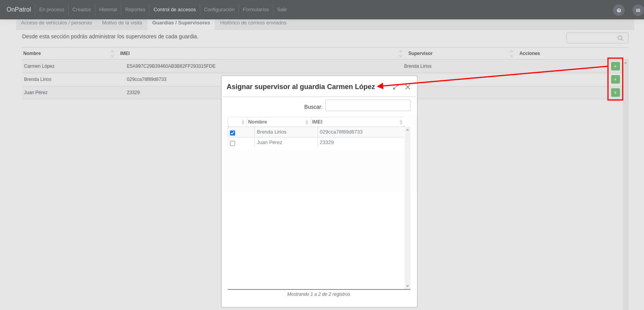Click Salir to log out

(282, 10)
